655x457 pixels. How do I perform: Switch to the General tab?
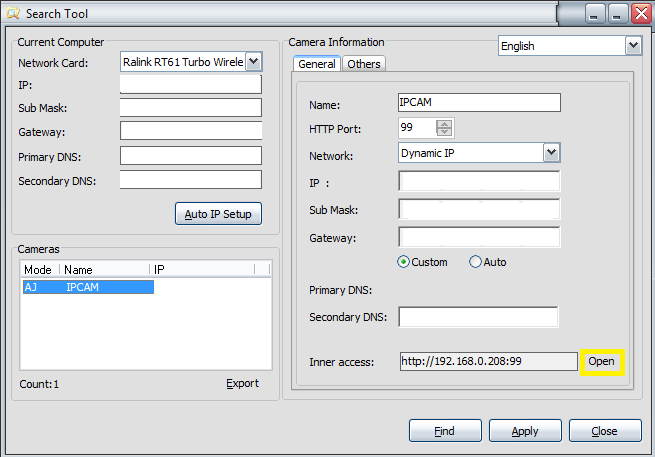tap(317, 64)
